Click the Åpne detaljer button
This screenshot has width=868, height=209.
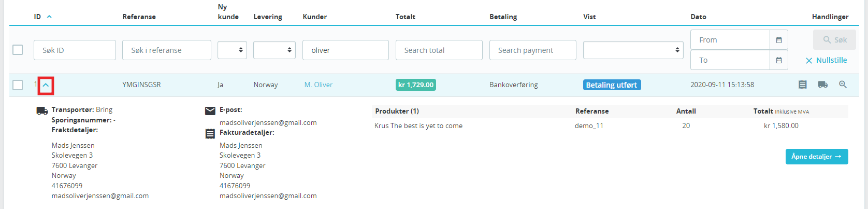pyautogui.click(x=817, y=157)
